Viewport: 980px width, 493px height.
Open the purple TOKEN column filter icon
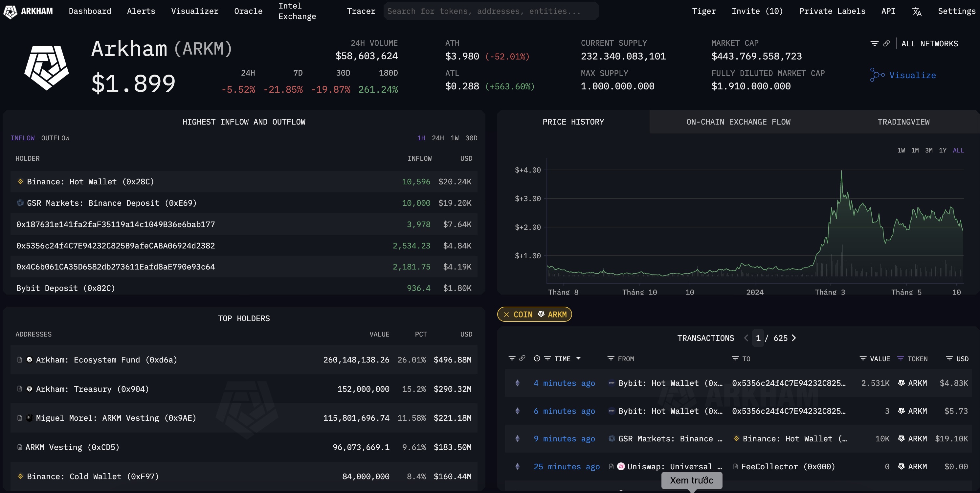point(900,359)
